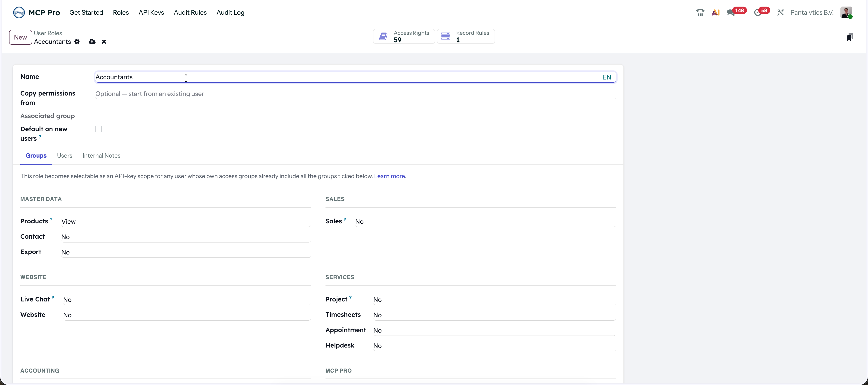Show help tooltip for Default on new users
The width and height of the screenshot is (868, 385).
point(40,137)
